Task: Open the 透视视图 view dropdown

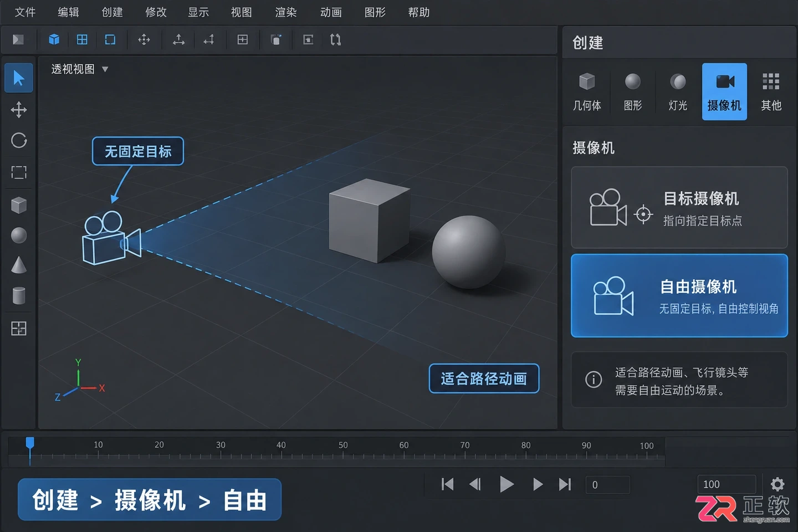Action: (x=79, y=69)
